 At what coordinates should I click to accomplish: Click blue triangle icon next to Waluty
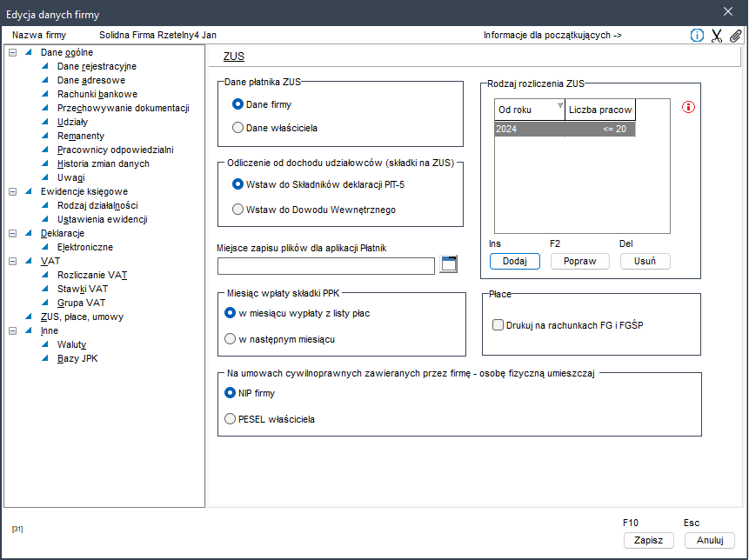pos(45,344)
